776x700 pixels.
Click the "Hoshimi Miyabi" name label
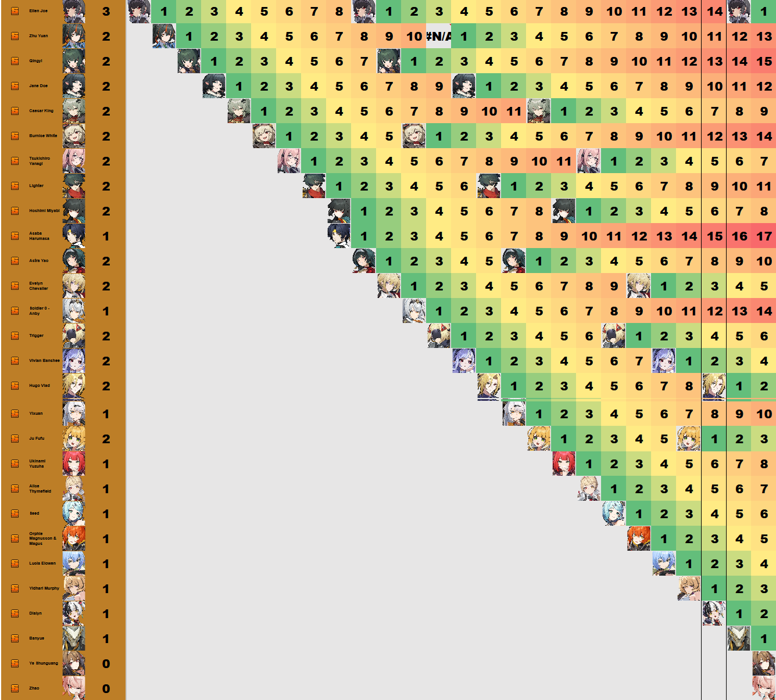44,211
